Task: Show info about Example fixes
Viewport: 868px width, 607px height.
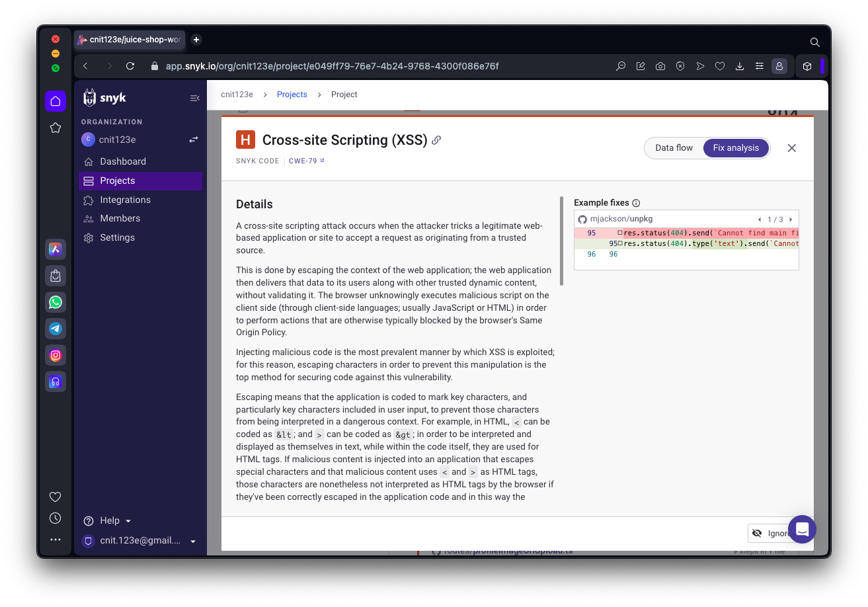Action: point(636,203)
